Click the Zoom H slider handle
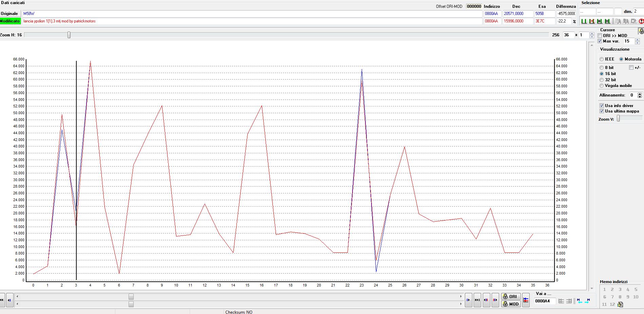This screenshot has width=644, height=314. (69, 35)
